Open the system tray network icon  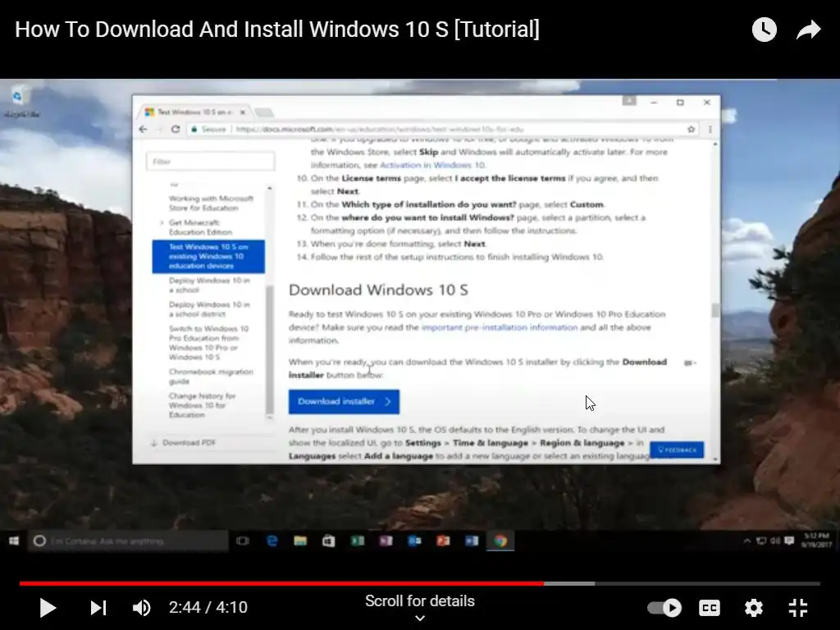[760, 541]
